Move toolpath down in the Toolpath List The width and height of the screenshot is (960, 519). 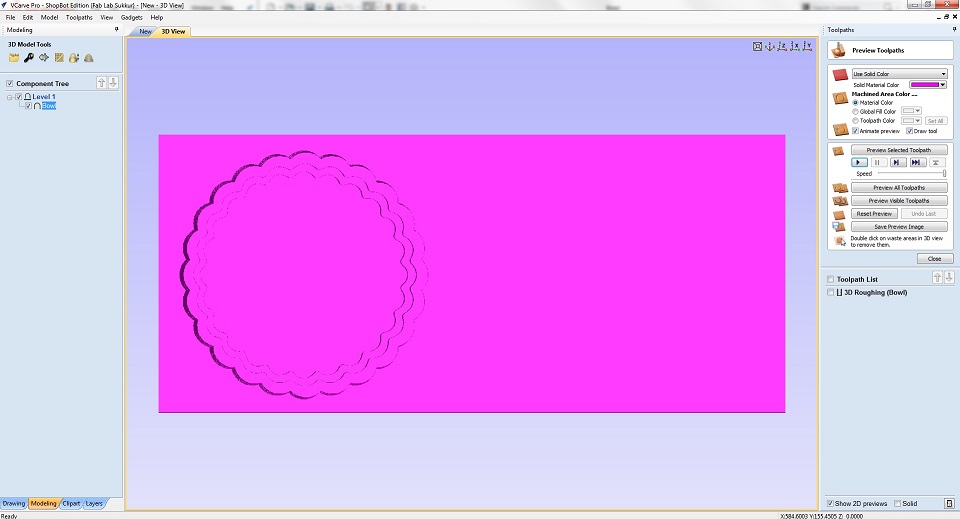[x=949, y=278]
